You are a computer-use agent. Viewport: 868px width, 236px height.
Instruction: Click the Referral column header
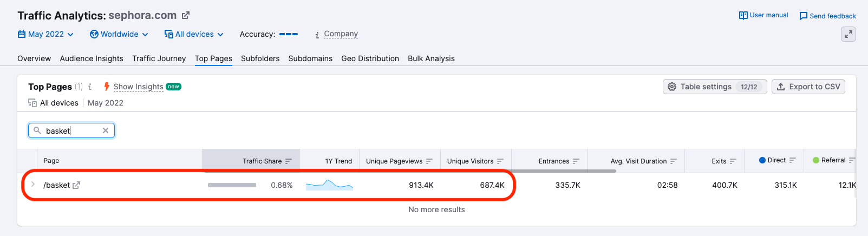click(x=833, y=160)
